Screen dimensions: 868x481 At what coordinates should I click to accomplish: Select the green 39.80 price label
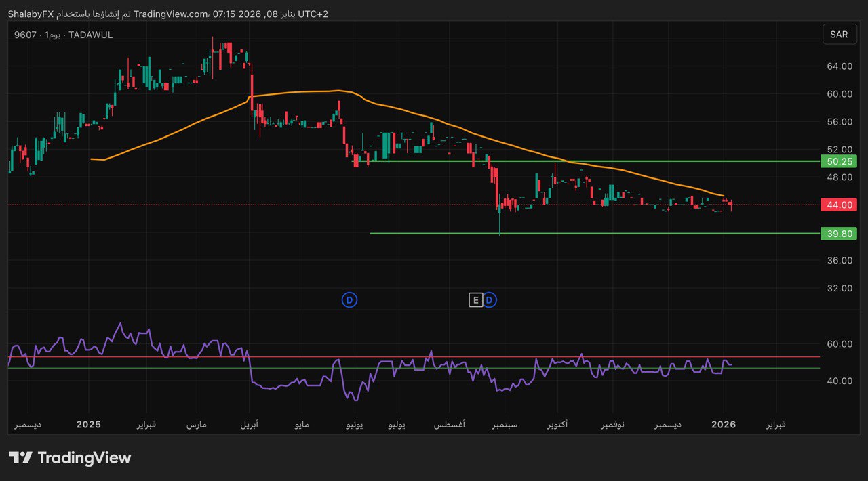pos(838,234)
